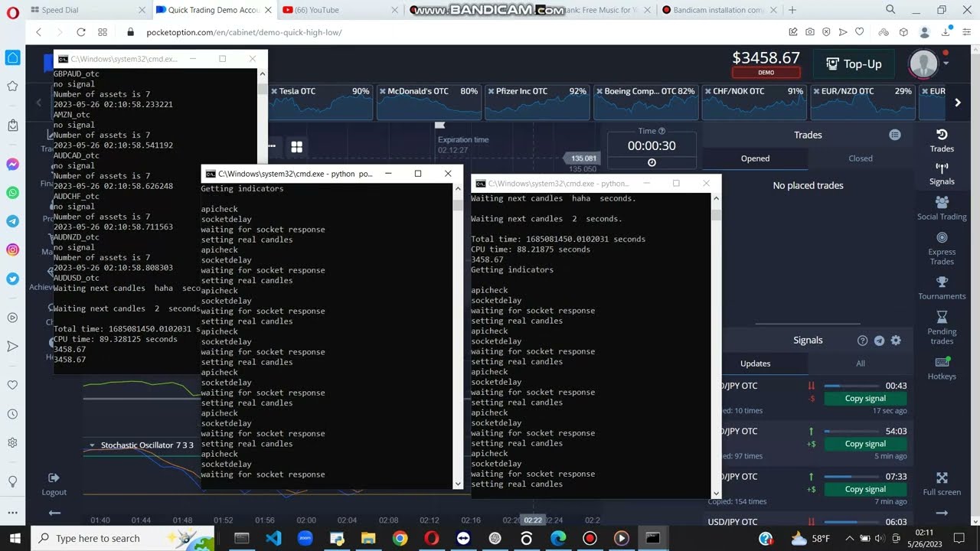Open Google Chrome from taskbar
The height and width of the screenshot is (551, 980).
click(400, 538)
